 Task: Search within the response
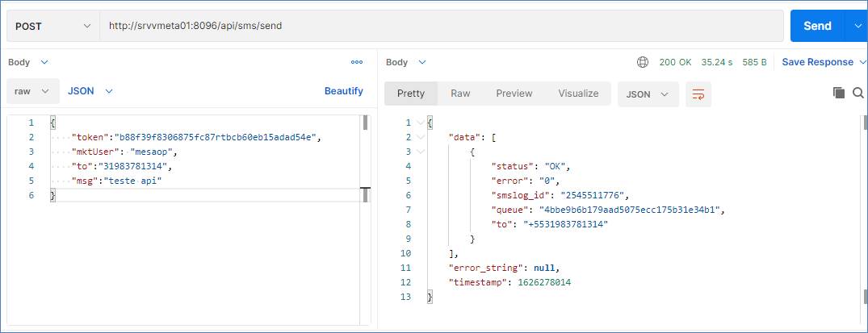(858, 93)
